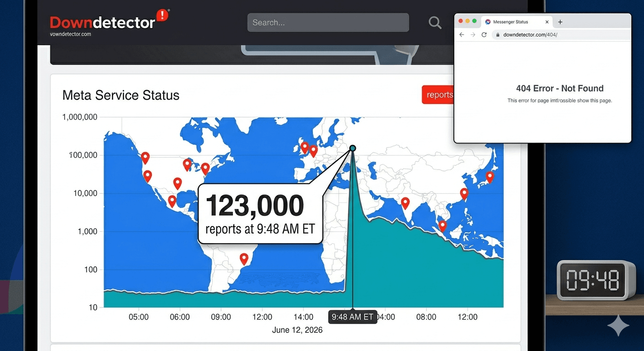Click the red close dot of browser window
This screenshot has height=351, width=644.
click(461, 21)
